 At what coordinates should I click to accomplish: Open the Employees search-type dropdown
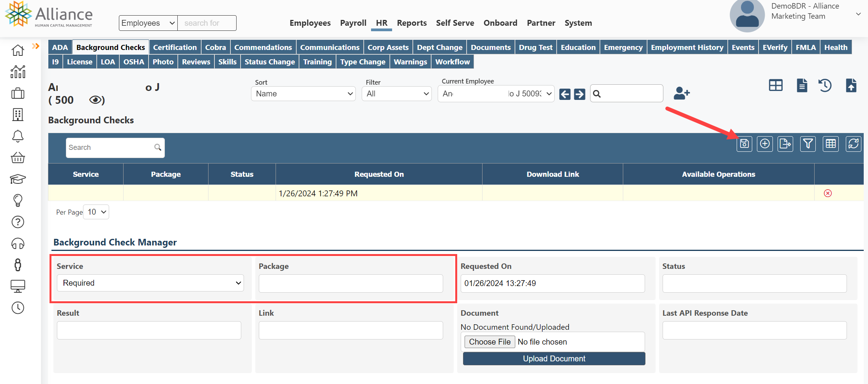point(148,23)
